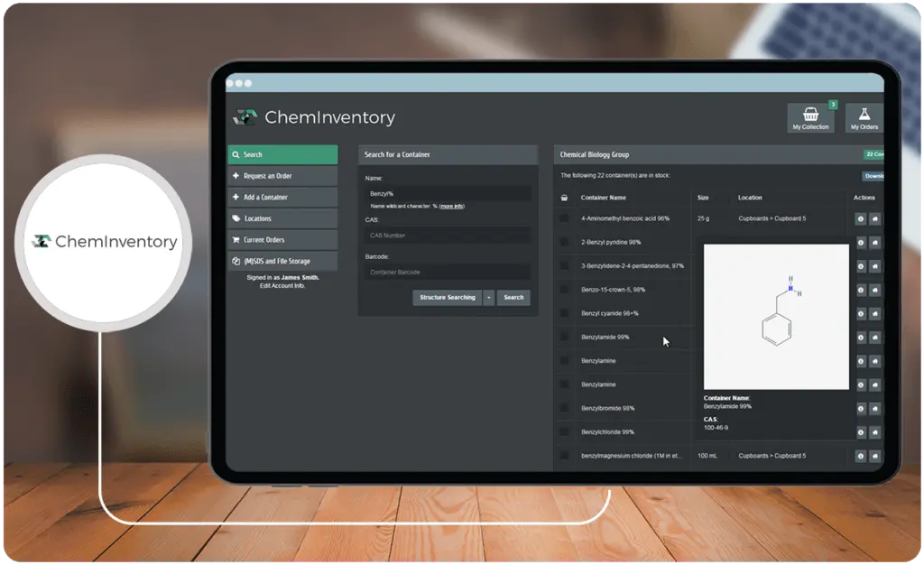
Task: Open location of benzylmagnesium chloride row
Action: tap(875, 456)
